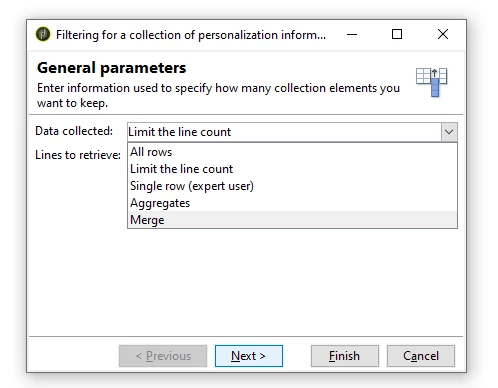Expand the Data collected dropdown arrow
The width and height of the screenshot is (498, 388).
[449, 132]
